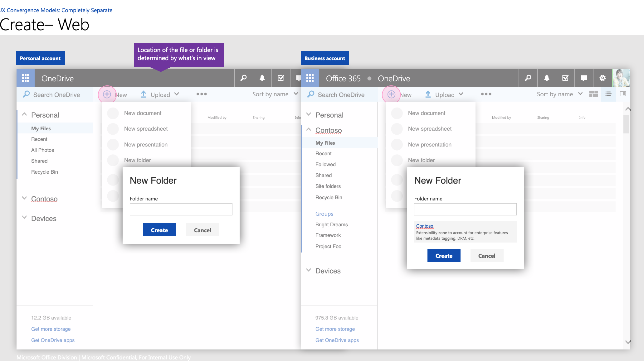The image size is (644, 361).
Task: Click tasks checkmark icon in Office 365 header
Action: click(565, 78)
